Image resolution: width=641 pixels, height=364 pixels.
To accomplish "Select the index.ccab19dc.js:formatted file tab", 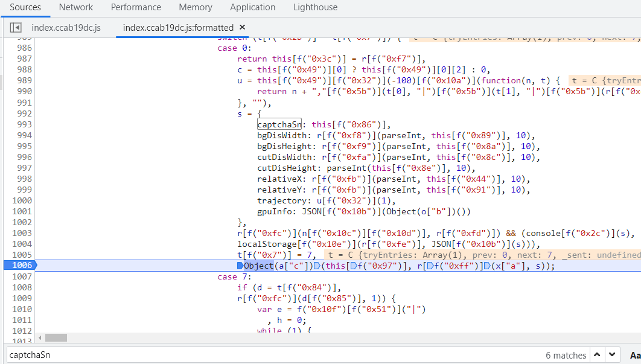I will click(178, 27).
